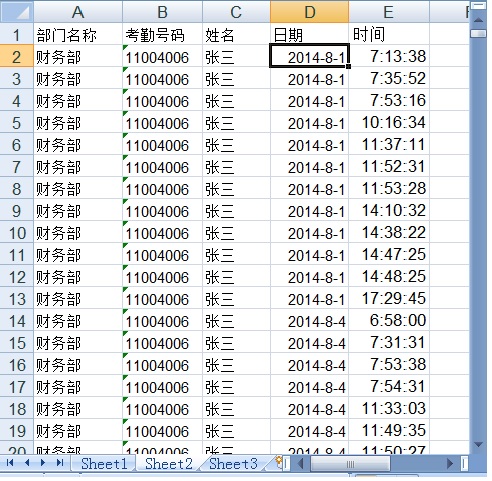Go to last sheet navigation arrow
The image size is (492, 481).
pos(60,462)
